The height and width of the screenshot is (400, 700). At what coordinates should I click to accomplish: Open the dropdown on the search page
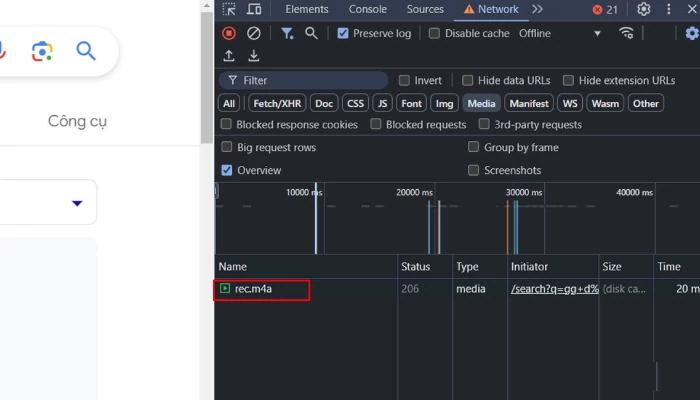click(77, 203)
